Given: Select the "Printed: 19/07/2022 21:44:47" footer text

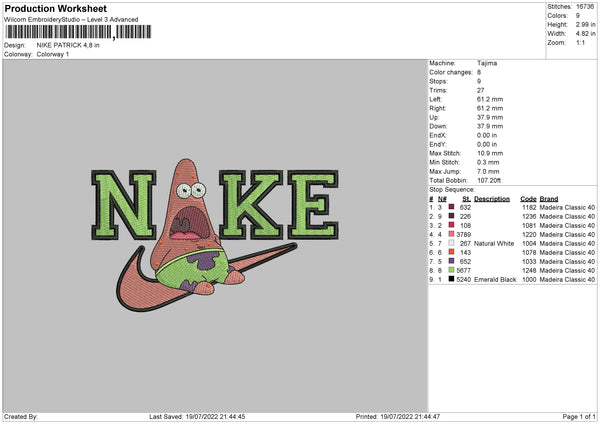Looking at the screenshot, I should 398,416.
